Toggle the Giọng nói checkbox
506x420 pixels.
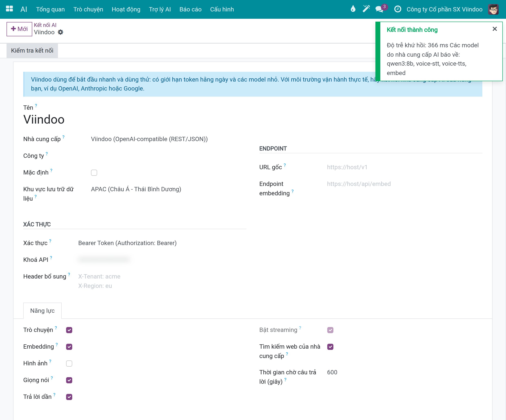(69, 380)
